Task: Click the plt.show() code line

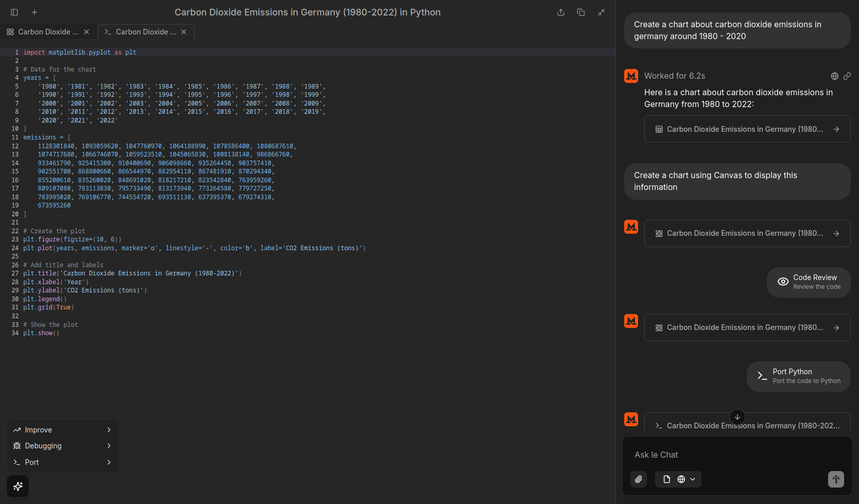Action: (x=41, y=333)
